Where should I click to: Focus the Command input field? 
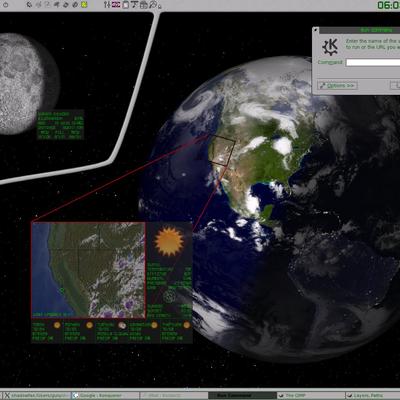373,62
